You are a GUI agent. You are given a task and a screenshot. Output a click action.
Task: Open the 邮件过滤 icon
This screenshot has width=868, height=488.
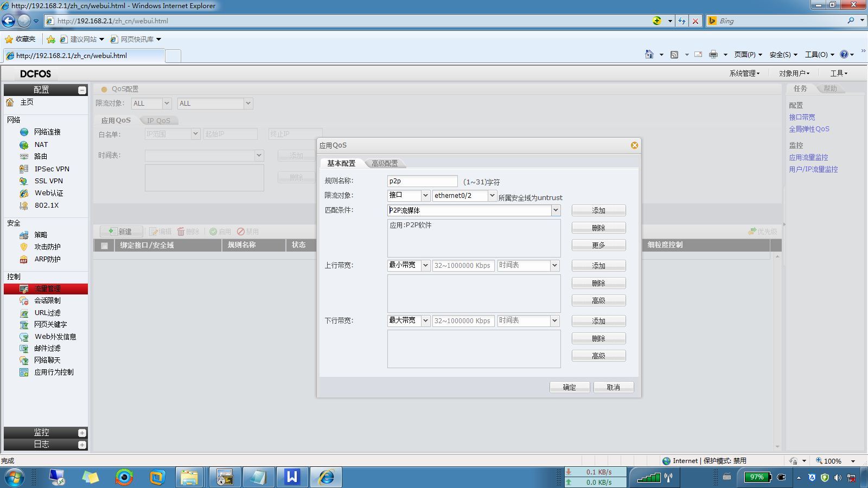pyautogui.click(x=24, y=348)
